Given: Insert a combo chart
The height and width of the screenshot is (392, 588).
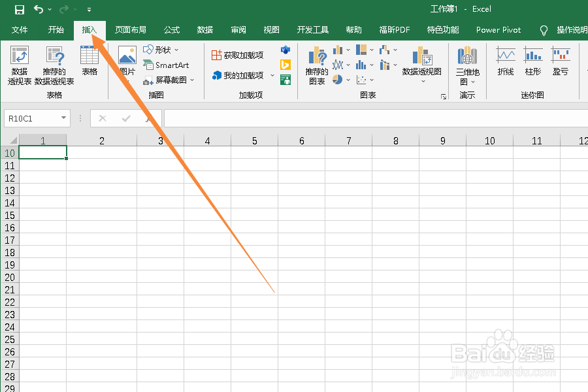Looking at the screenshot, I should click(x=384, y=65).
